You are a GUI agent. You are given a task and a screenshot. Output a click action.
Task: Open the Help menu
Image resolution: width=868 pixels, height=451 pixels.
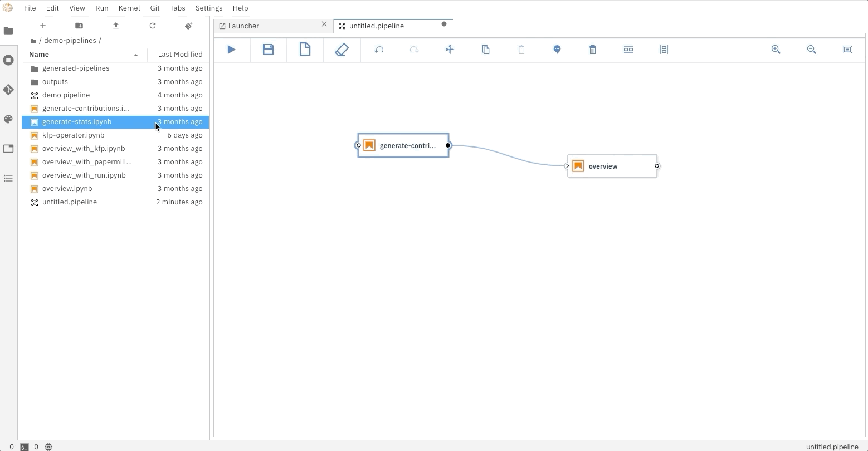point(240,8)
